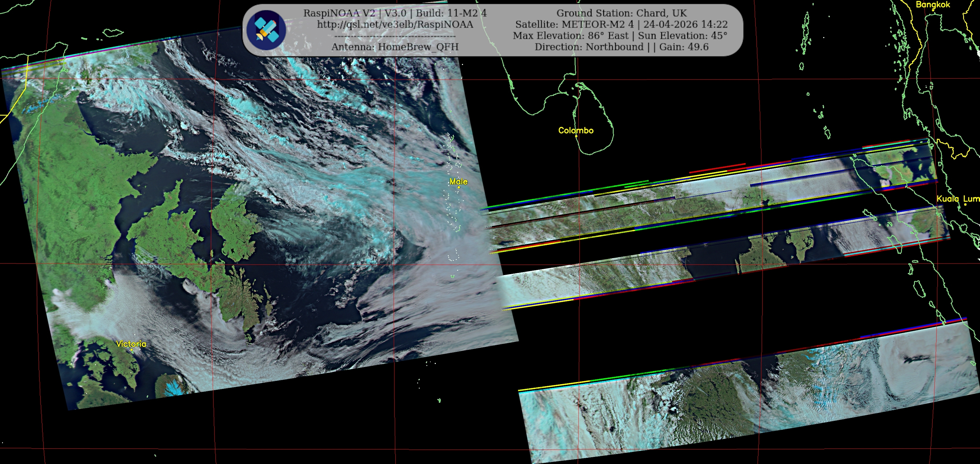Click the Victoria city marker dot
This screenshot has width=980, height=464.
(132, 350)
